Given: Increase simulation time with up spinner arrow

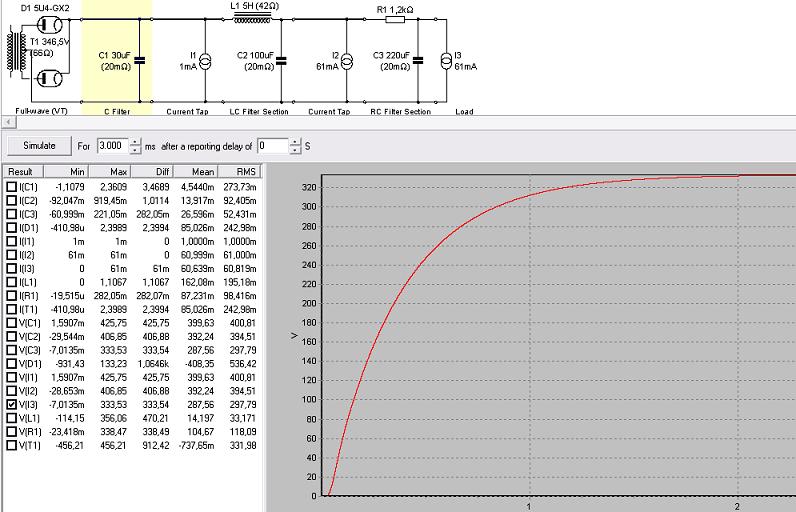Looking at the screenshot, I should [136, 141].
